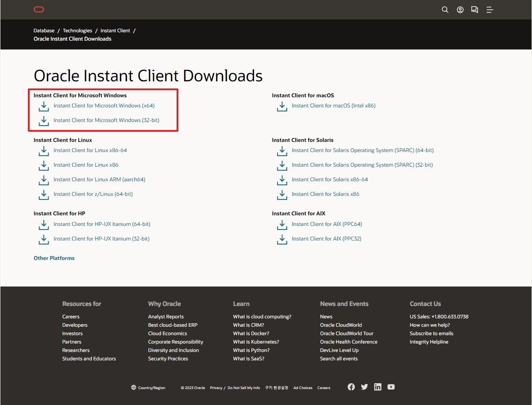
Task: Open the search magnifier icon
Action: (x=445, y=10)
